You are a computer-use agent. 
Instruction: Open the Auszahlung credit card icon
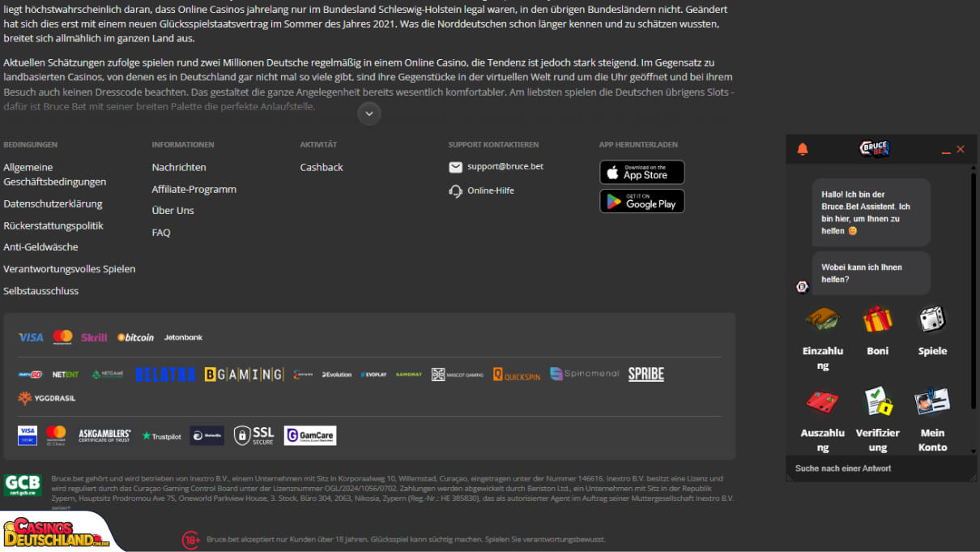[x=822, y=401]
